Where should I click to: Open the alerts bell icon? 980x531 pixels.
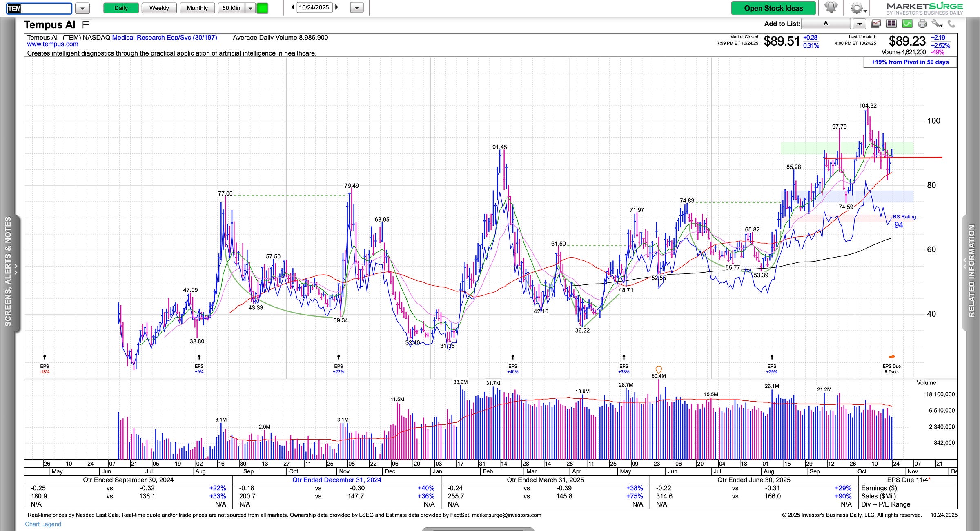831,8
